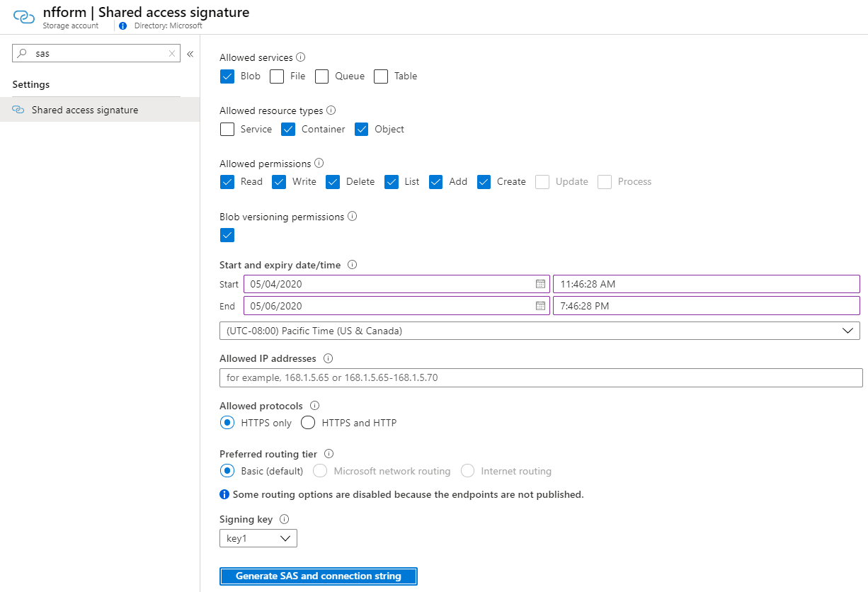Open the Start date calendar picker

(542, 284)
